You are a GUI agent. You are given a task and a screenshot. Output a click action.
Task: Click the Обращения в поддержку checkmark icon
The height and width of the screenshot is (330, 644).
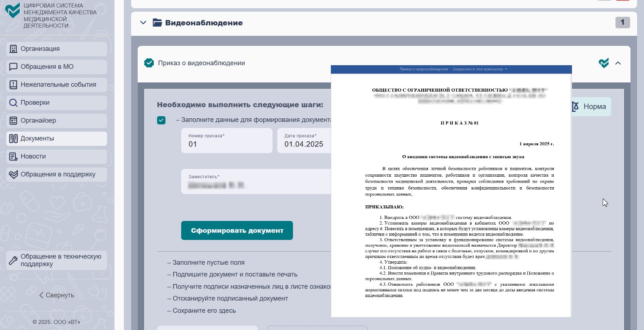coord(13,174)
